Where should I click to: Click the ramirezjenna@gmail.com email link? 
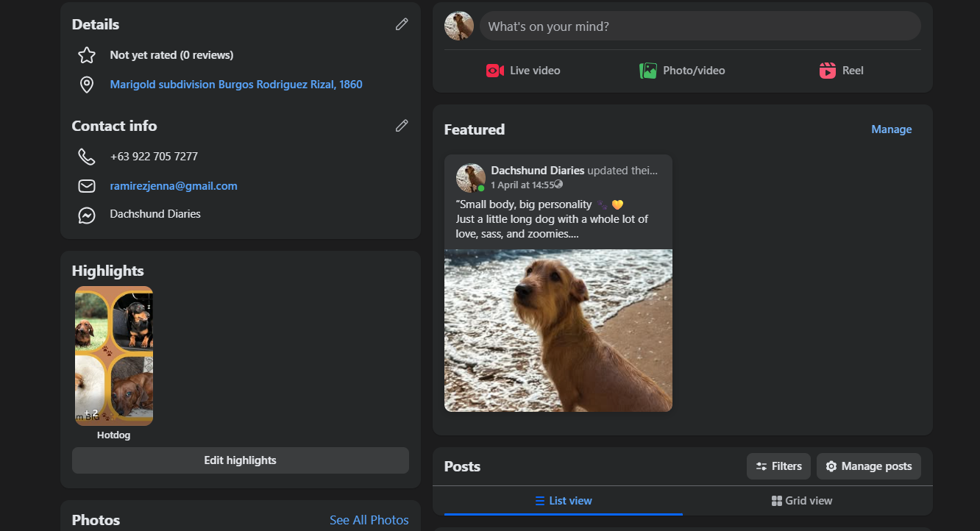[x=174, y=186]
